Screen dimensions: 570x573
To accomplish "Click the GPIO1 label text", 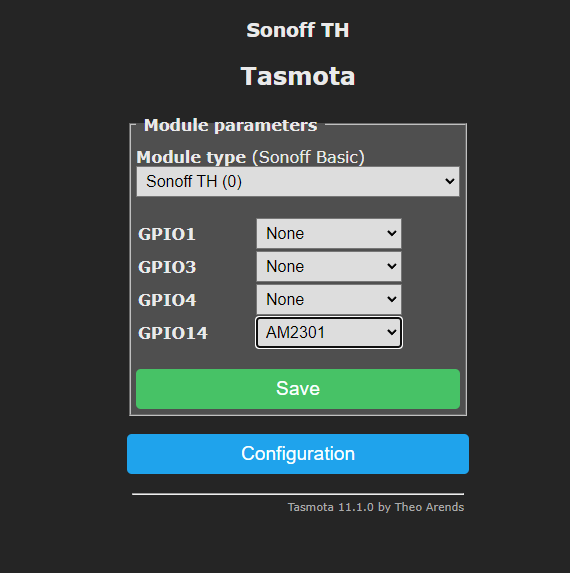I will (x=167, y=234).
